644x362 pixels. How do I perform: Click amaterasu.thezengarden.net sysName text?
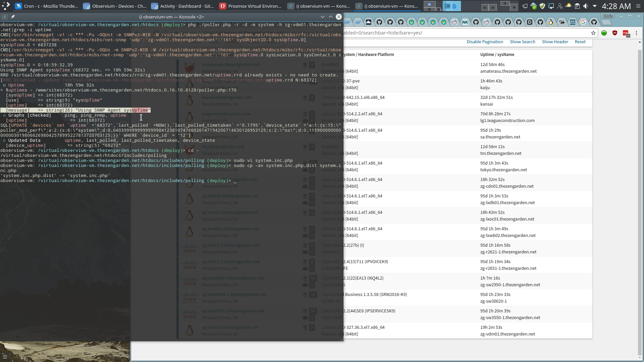[508, 71]
